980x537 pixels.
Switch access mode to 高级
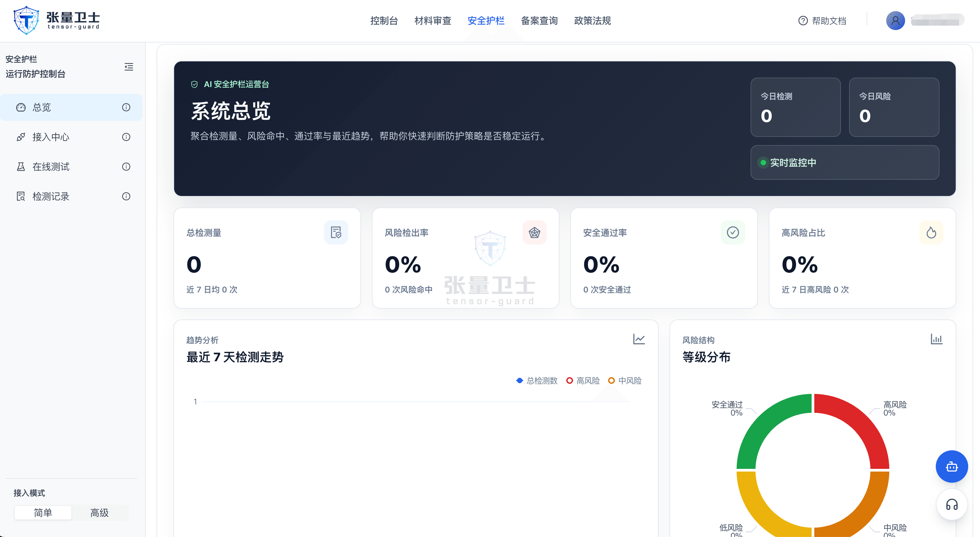(x=100, y=513)
